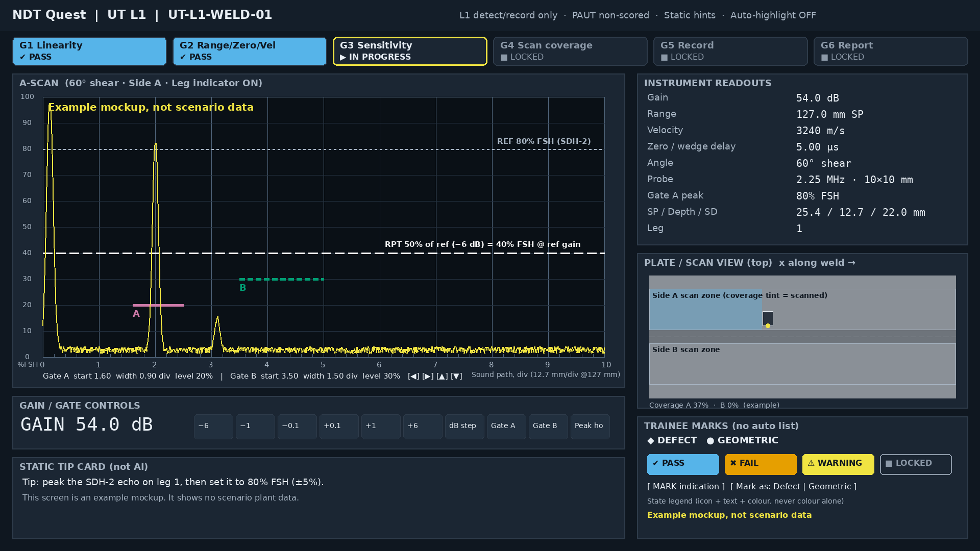Click the green dashed Gate B bar

point(282,279)
